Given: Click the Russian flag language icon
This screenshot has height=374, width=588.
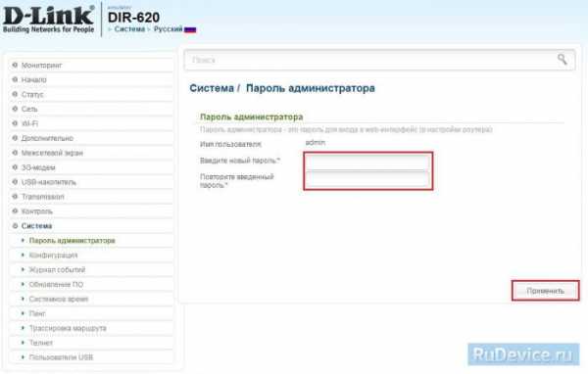Looking at the screenshot, I should 190,29.
